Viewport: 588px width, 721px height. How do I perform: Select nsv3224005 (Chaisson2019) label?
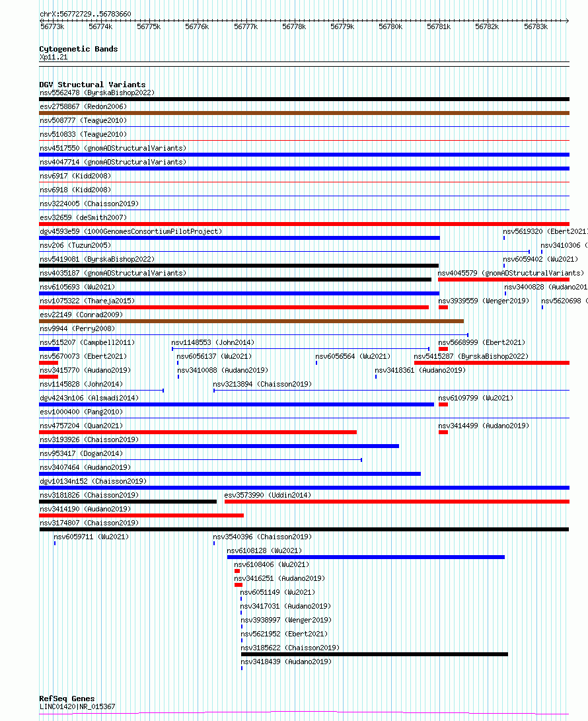tap(89, 204)
